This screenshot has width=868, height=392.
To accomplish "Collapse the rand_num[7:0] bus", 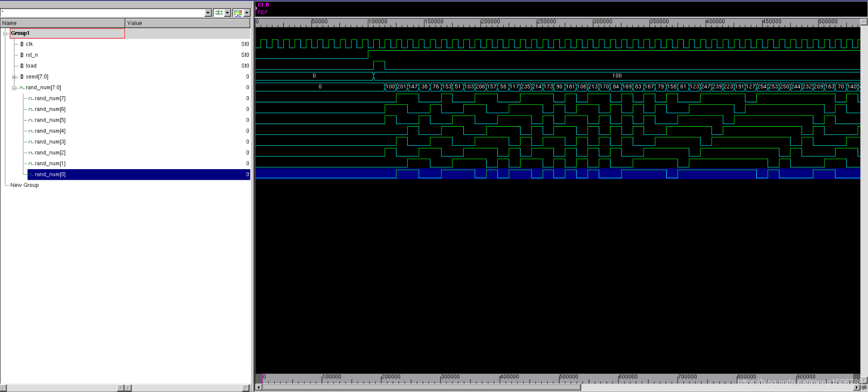I will pos(14,88).
